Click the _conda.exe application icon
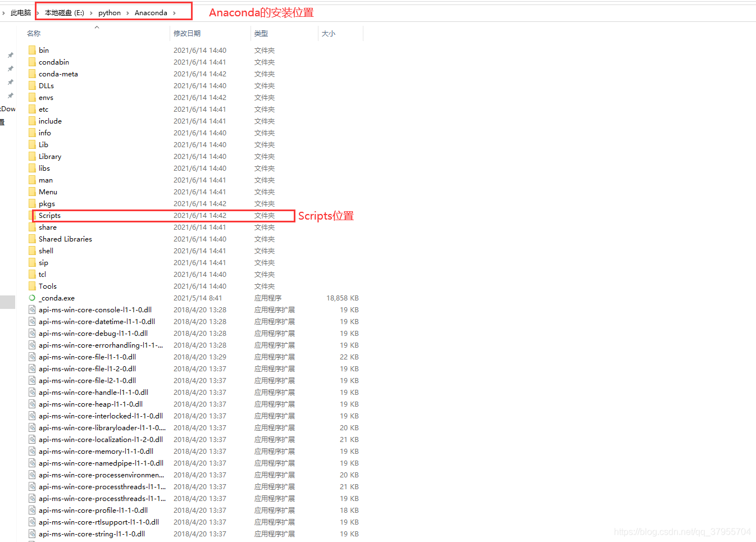Image resolution: width=756 pixels, height=542 pixels. pyautogui.click(x=32, y=298)
